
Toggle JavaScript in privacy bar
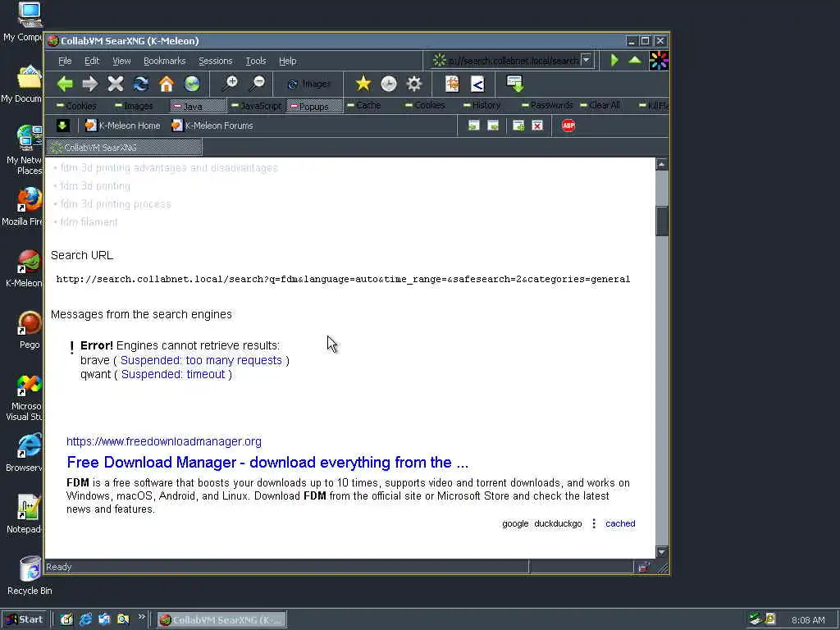click(256, 106)
